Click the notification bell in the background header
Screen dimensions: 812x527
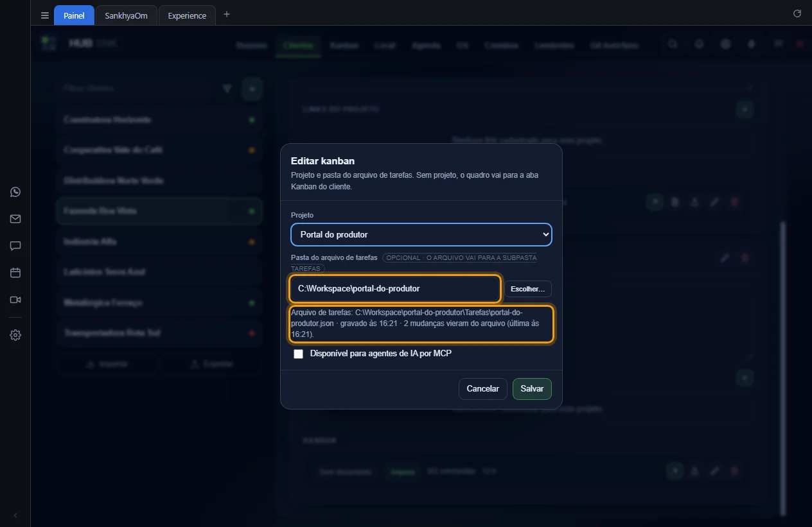(699, 44)
